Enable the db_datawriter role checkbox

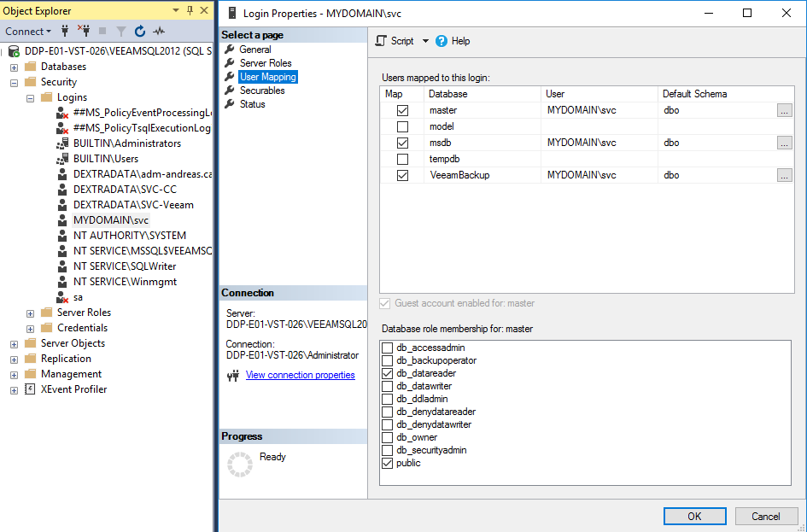tap(387, 386)
